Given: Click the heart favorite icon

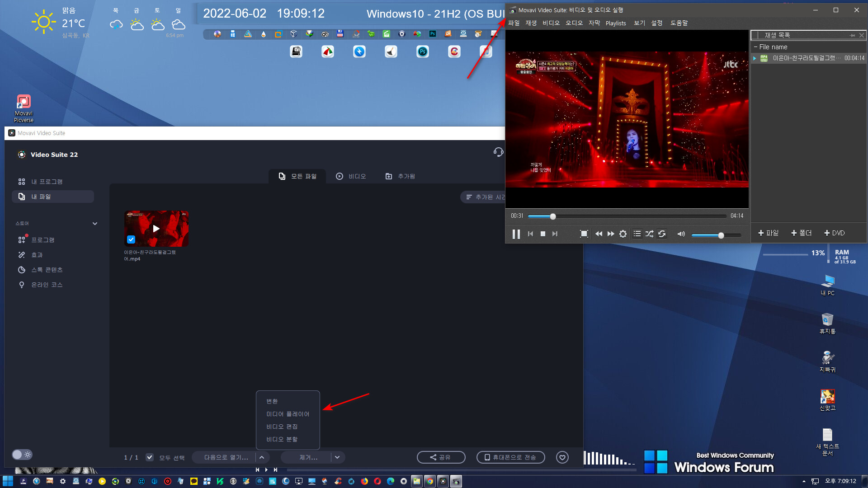Looking at the screenshot, I should tap(562, 458).
